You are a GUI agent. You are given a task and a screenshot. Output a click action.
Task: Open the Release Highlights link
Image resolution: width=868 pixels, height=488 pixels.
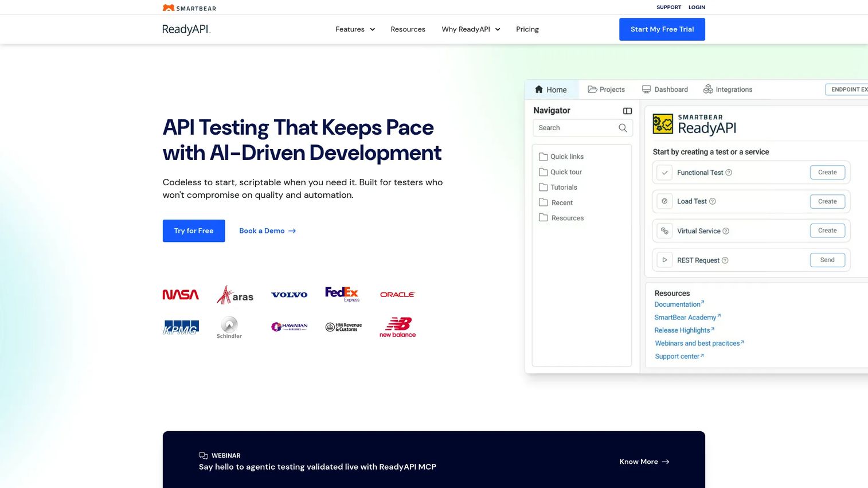685,330
